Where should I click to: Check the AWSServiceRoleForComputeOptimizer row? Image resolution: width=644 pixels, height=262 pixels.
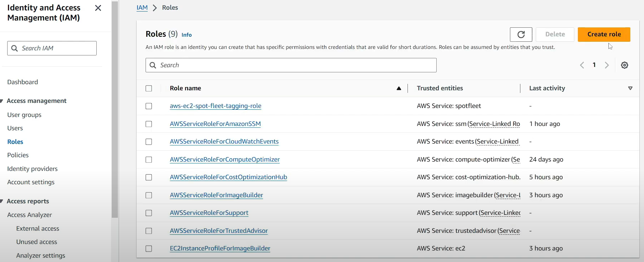pyautogui.click(x=149, y=159)
